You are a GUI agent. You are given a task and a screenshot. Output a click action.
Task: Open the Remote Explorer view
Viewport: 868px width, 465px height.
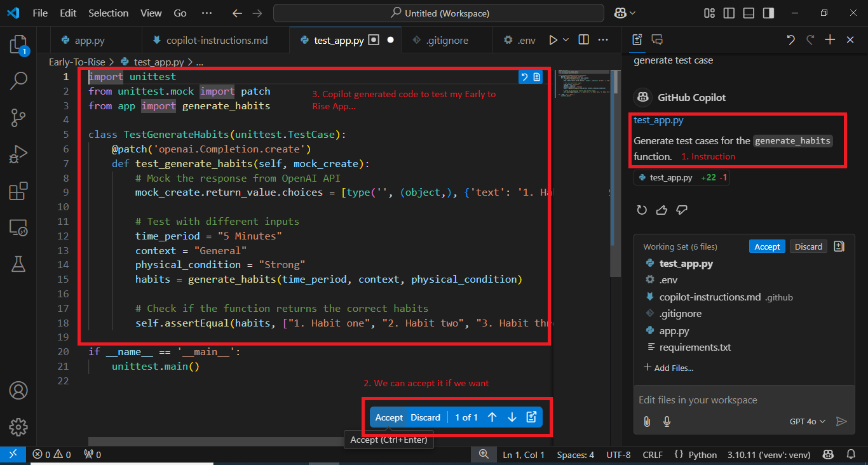click(x=18, y=227)
